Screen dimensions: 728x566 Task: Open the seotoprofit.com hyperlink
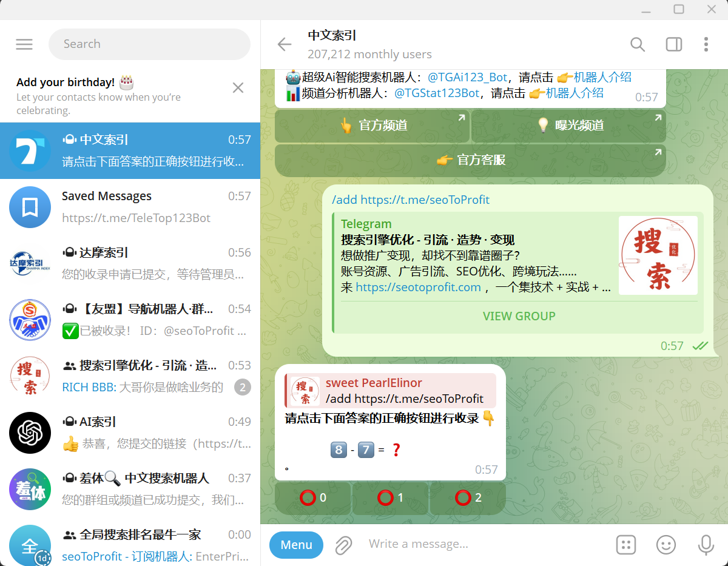(x=418, y=288)
